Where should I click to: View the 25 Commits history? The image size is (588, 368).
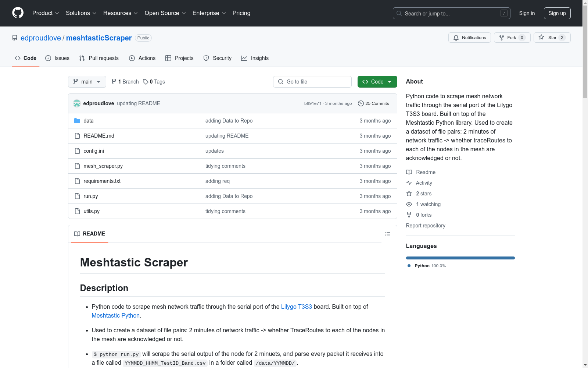click(373, 103)
